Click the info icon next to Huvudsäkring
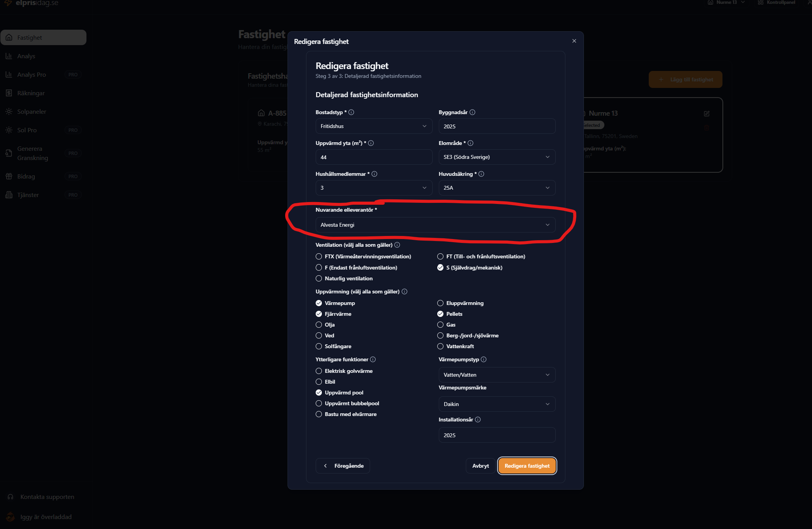The height and width of the screenshot is (529, 812). point(481,174)
